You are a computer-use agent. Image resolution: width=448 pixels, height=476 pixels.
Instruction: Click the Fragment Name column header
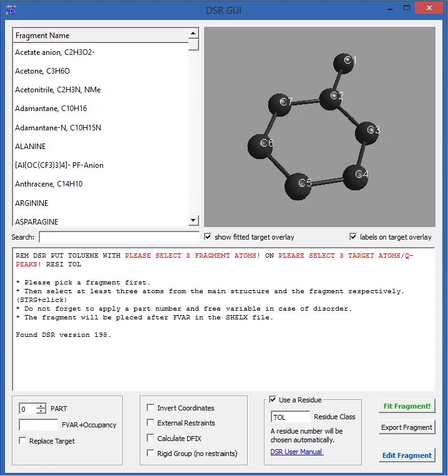coord(100,35)
